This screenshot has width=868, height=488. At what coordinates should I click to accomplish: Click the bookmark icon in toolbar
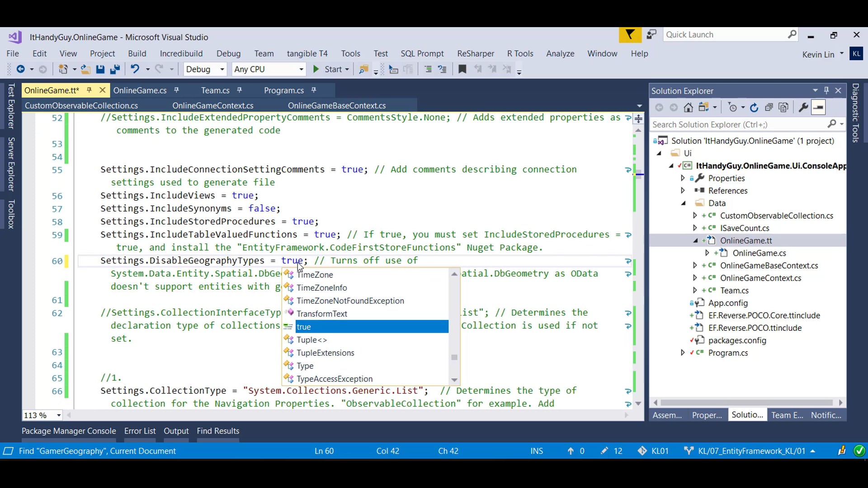(462, 69)
